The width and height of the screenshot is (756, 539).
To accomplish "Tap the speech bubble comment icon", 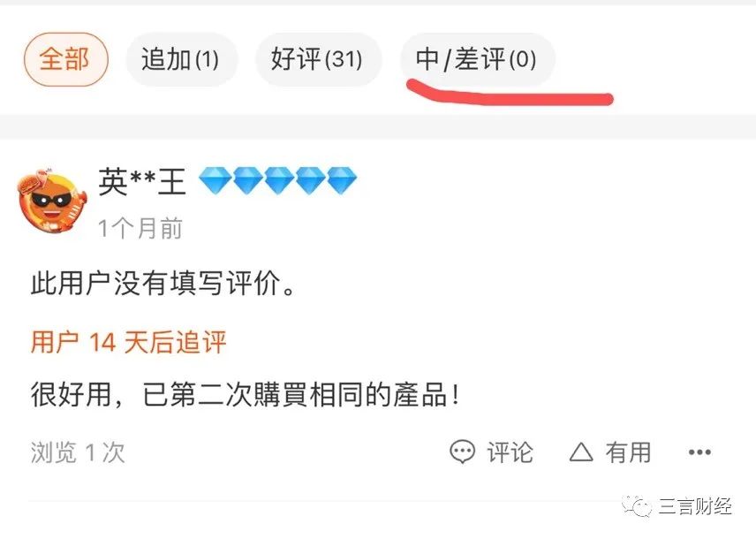I will pyautogui.click(x=463, y=452).
